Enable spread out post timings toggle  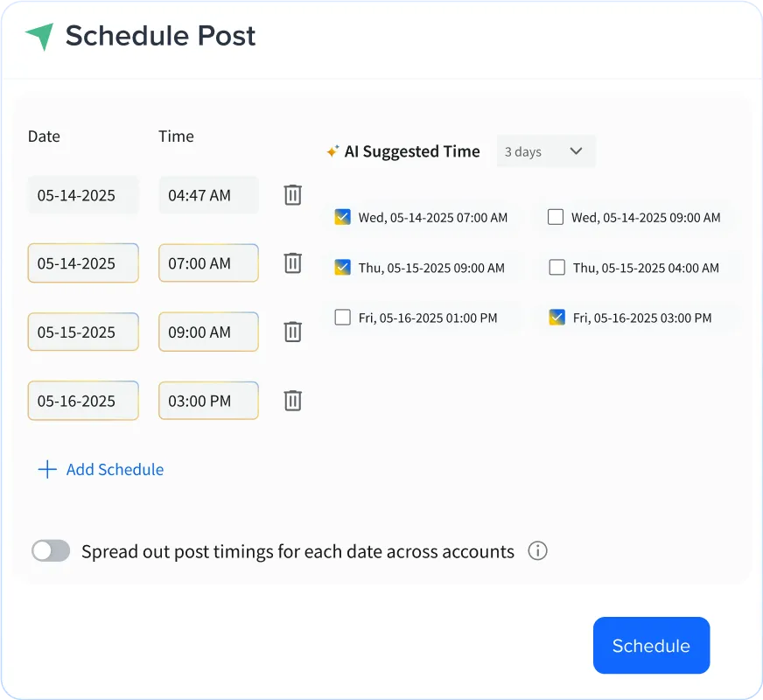(51, 551)
